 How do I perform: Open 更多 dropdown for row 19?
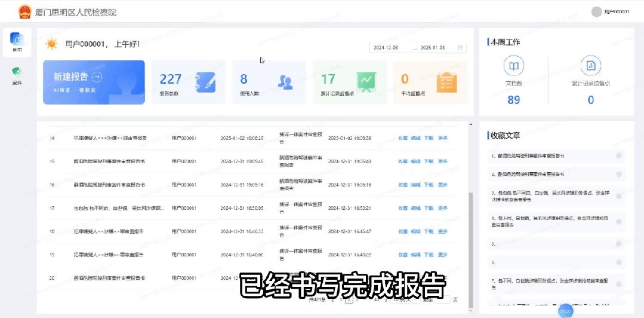(442, 255)
